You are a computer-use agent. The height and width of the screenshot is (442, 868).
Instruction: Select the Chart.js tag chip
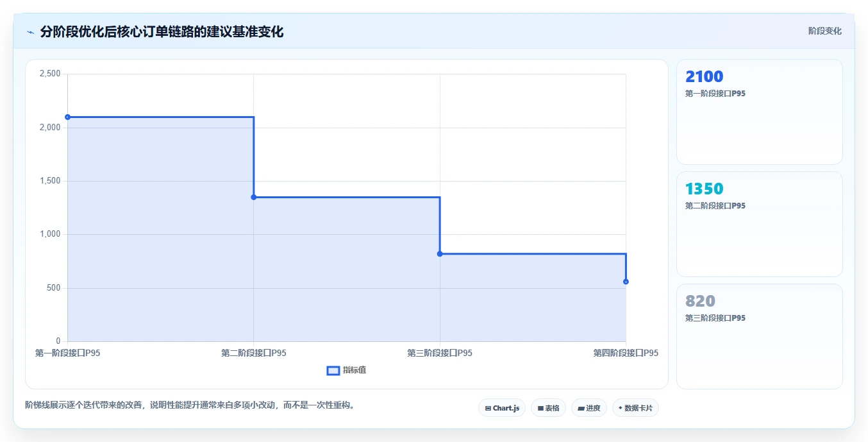coord(502,408)
